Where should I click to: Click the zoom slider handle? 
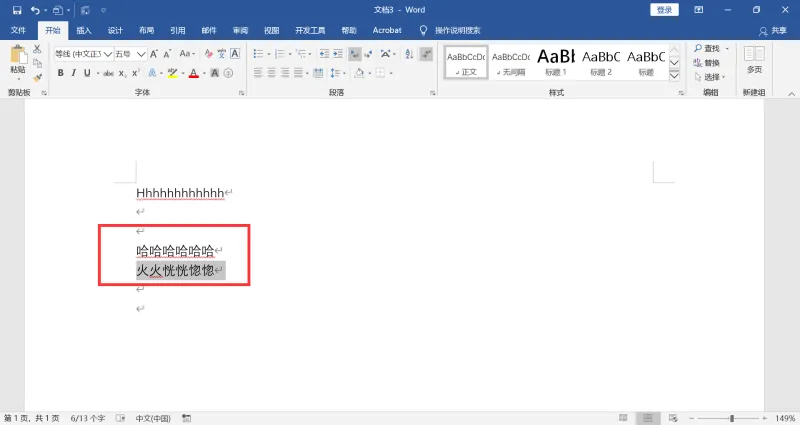coord(732,418)
